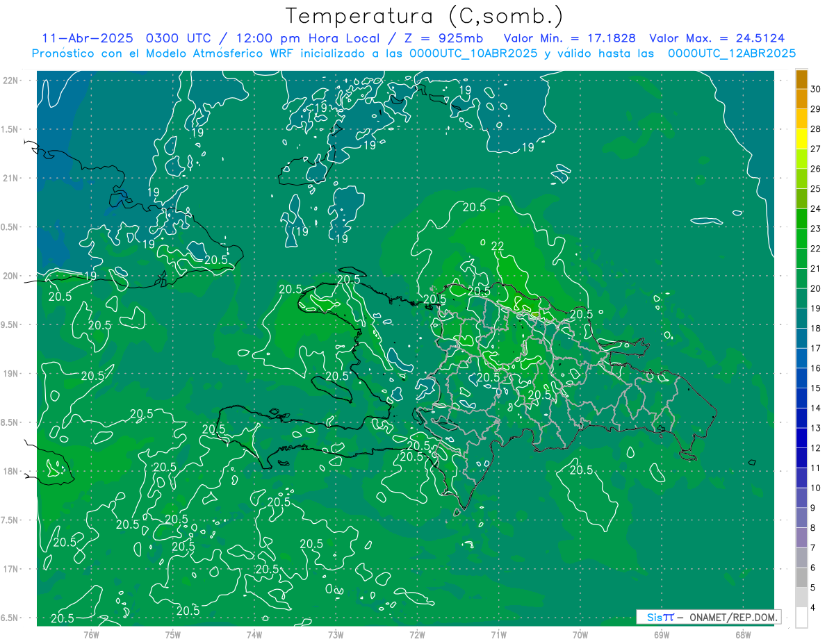The image size is (834, 644).
Task: Pick the purple swatch between 7 and 8
Action: click(801, 538)
